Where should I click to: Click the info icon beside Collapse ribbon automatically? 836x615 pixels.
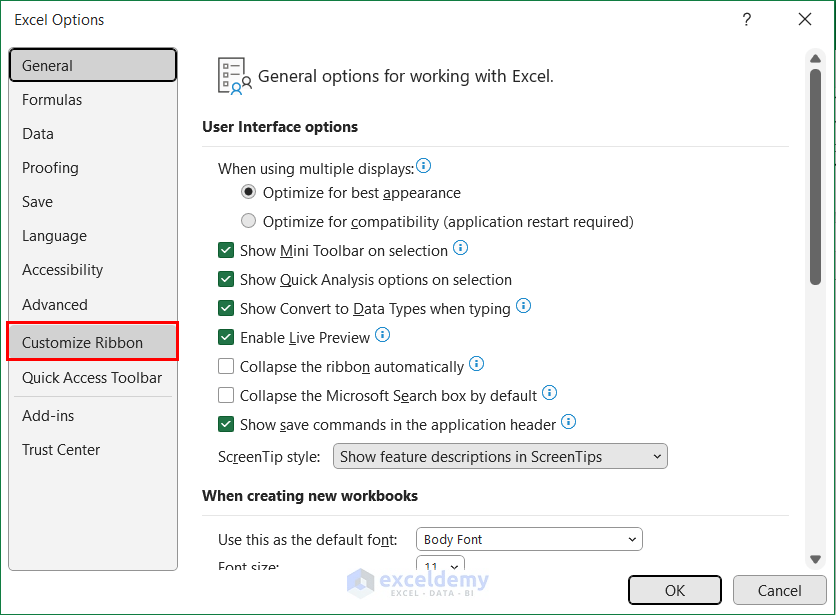[477, 364]
